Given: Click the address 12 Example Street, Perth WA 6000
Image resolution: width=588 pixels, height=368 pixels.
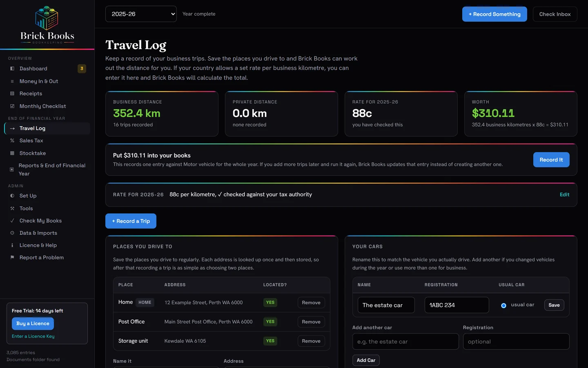Looking at the screenshot, I should point(203,303).
